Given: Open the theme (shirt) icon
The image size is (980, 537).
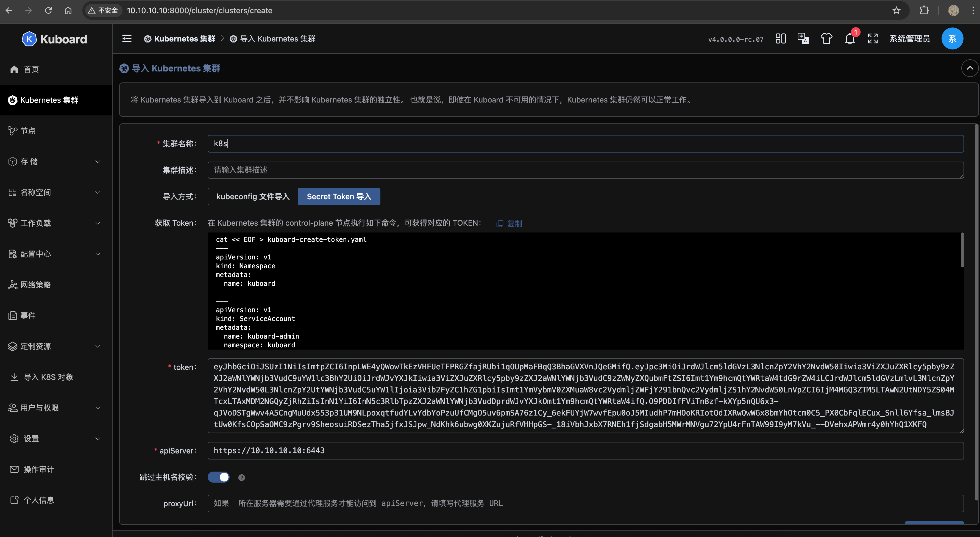Looking at the screenshot, I should point(826,38).
